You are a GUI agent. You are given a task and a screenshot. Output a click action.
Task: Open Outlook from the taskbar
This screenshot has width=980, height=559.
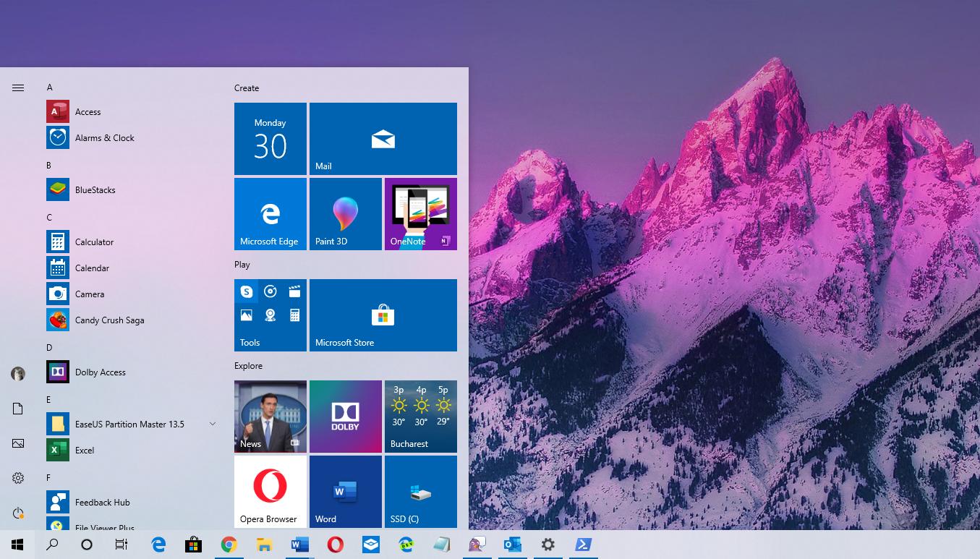click(513, 545)
